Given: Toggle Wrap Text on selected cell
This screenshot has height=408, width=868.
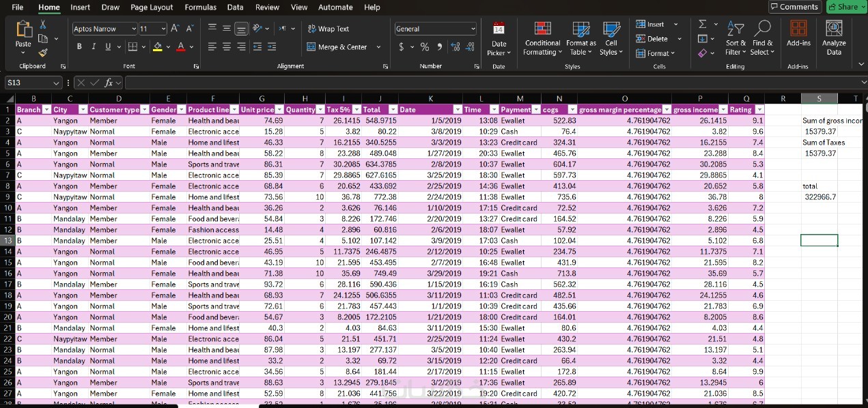Looking at the screenshot, I should tap(328, 29).
